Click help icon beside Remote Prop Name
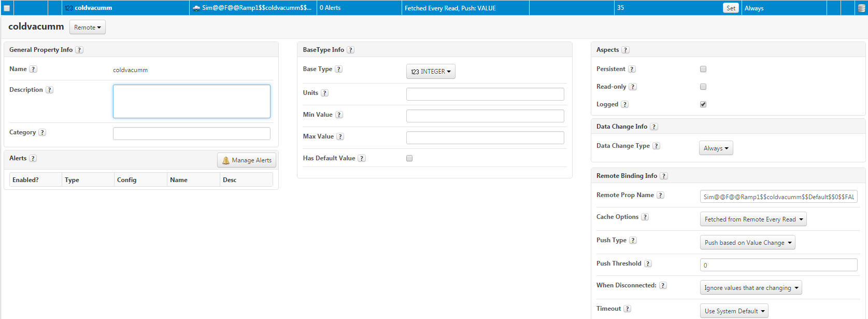The height and width of the screenshot is (319, 868). 661,195
